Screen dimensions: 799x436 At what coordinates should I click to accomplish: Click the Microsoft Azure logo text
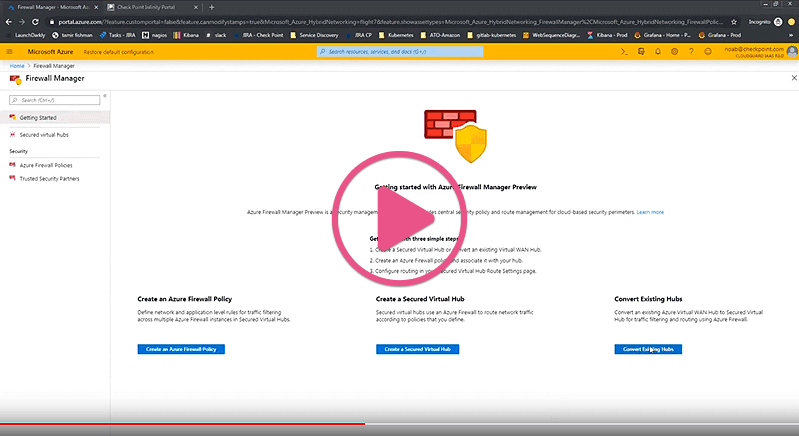pyautogui.click(x=50, y=52)
